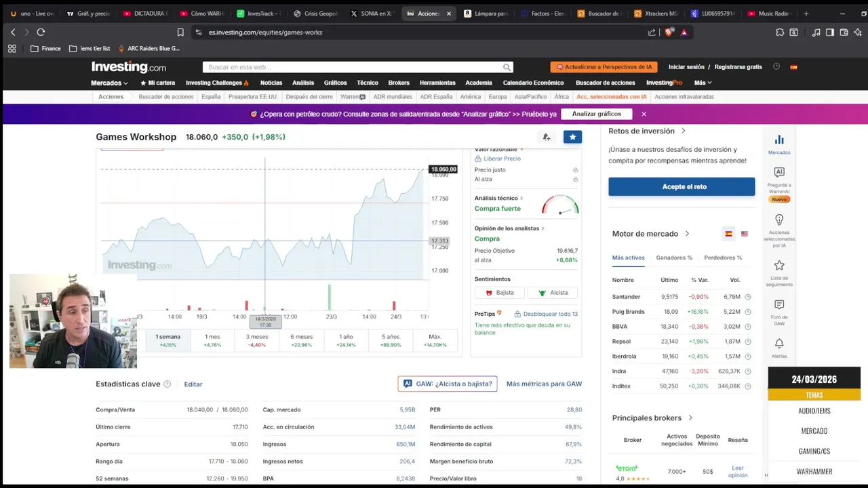Open Noticias in main navigation
Screen dimensions: 868x488
pos(271,83)
